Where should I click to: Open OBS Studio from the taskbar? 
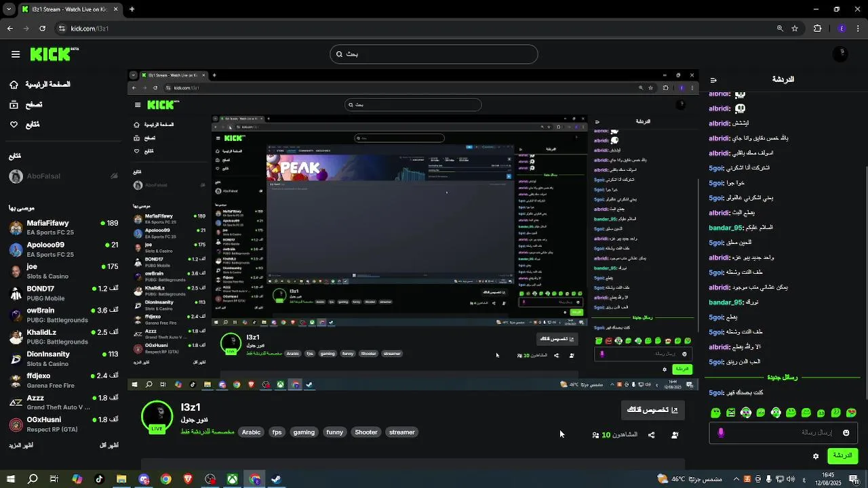210,479
